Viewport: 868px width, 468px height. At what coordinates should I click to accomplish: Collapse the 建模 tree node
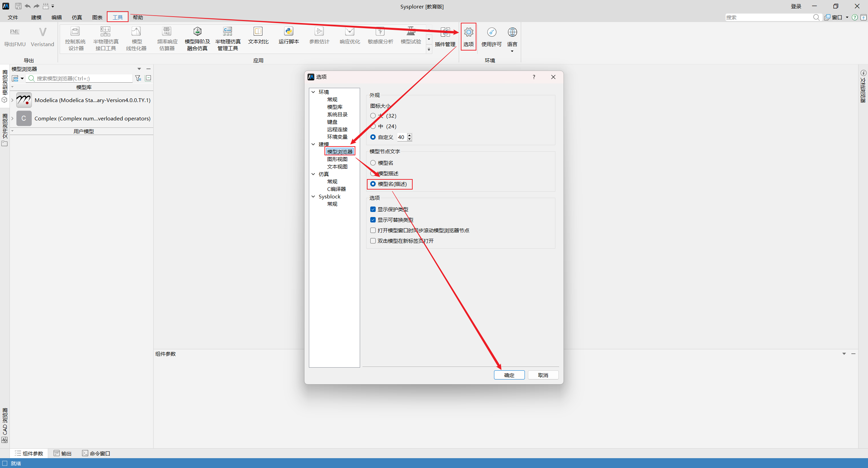coord(313,144)
